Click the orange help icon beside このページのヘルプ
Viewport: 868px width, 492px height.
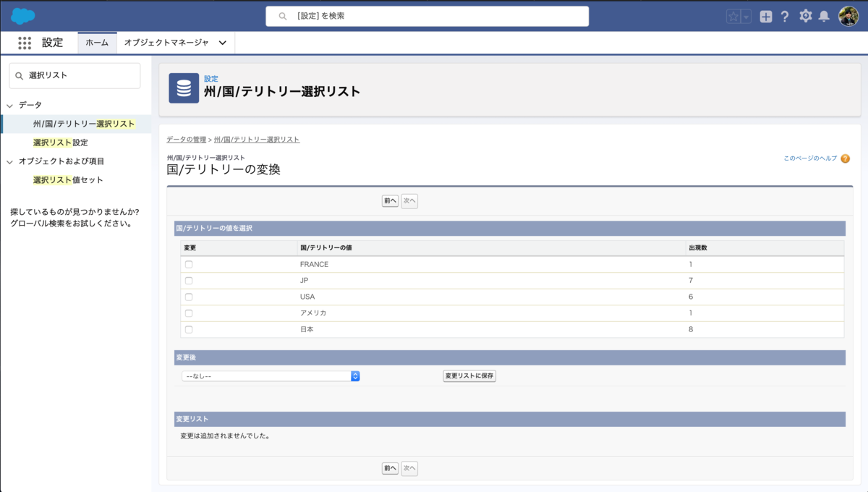[x=845, y=158]
